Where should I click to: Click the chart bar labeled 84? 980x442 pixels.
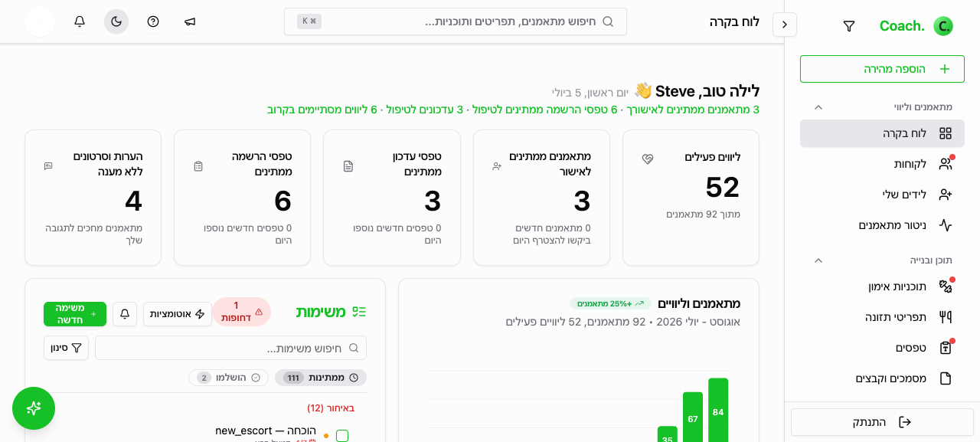[x=718, y=410]
